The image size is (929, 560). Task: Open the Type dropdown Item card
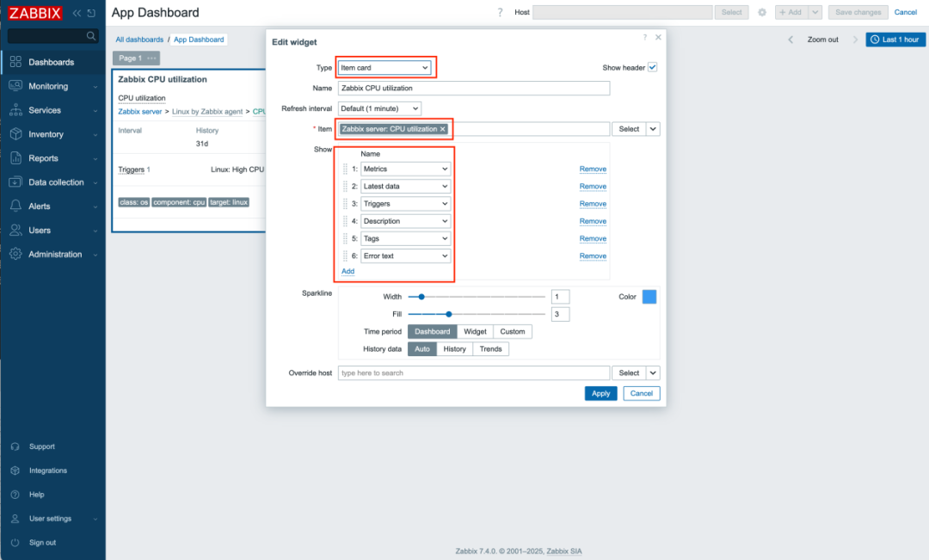coord(385,68)
